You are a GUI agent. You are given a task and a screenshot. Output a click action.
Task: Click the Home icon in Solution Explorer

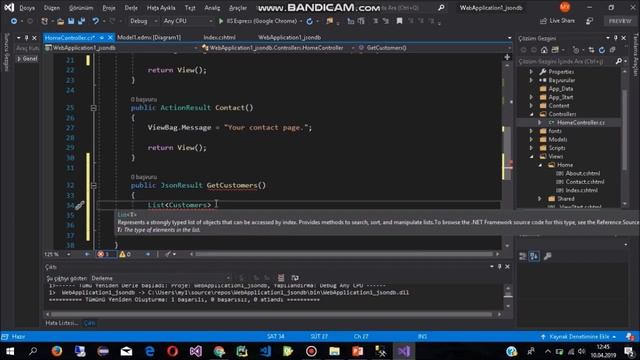[x=544, y=50]
